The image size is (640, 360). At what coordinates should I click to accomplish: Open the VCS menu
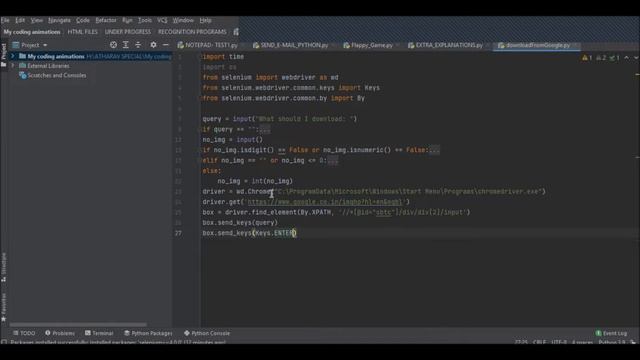tap(162, 20)
